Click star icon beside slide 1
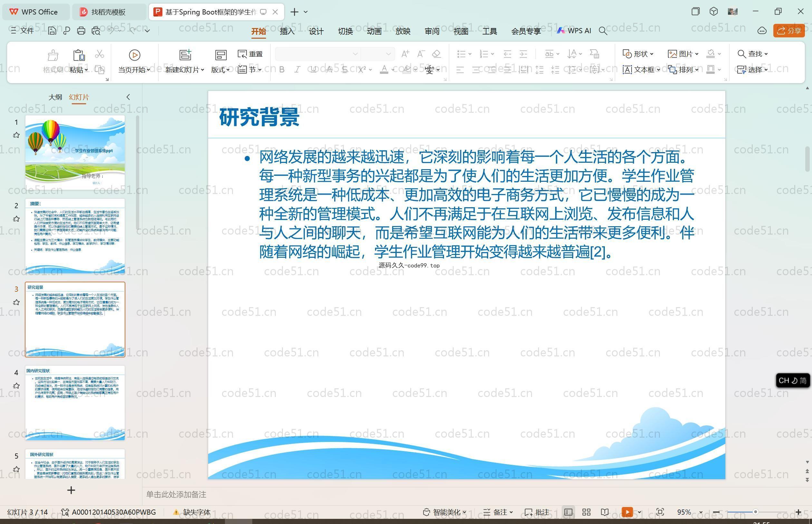Image resolution: width=812 pixels, height=524 pixels. [x=16, y=135]
